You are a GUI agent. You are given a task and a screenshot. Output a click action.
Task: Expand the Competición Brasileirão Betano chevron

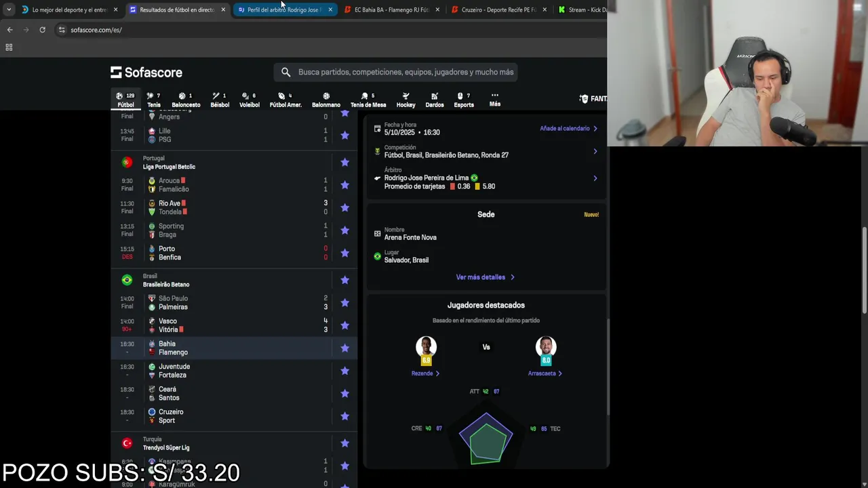[595, 151]
